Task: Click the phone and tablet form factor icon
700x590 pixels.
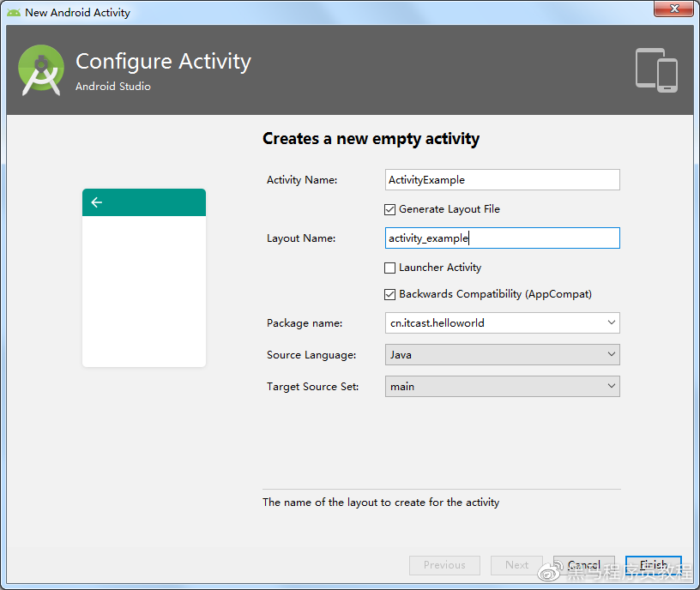Action: 656,70
